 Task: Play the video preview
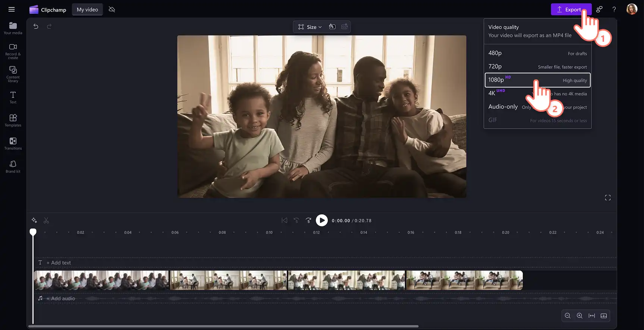pos(322,220)
